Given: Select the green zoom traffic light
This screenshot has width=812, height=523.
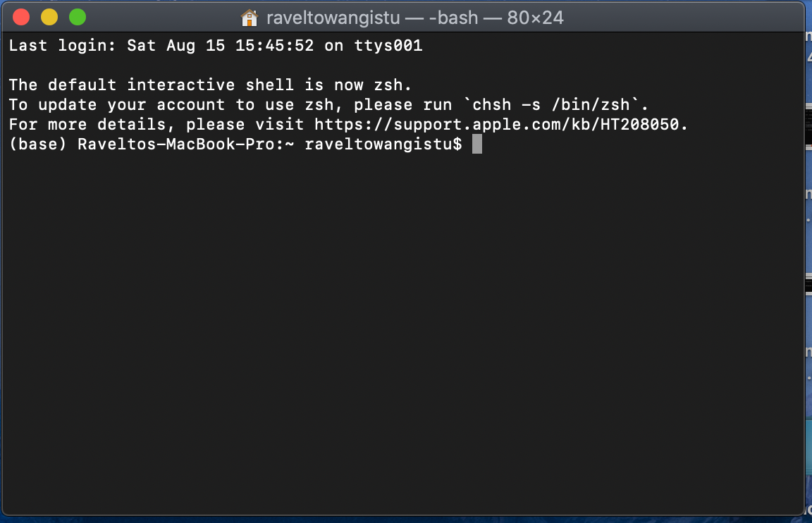Looking at the screenshot, I should 78,16.
